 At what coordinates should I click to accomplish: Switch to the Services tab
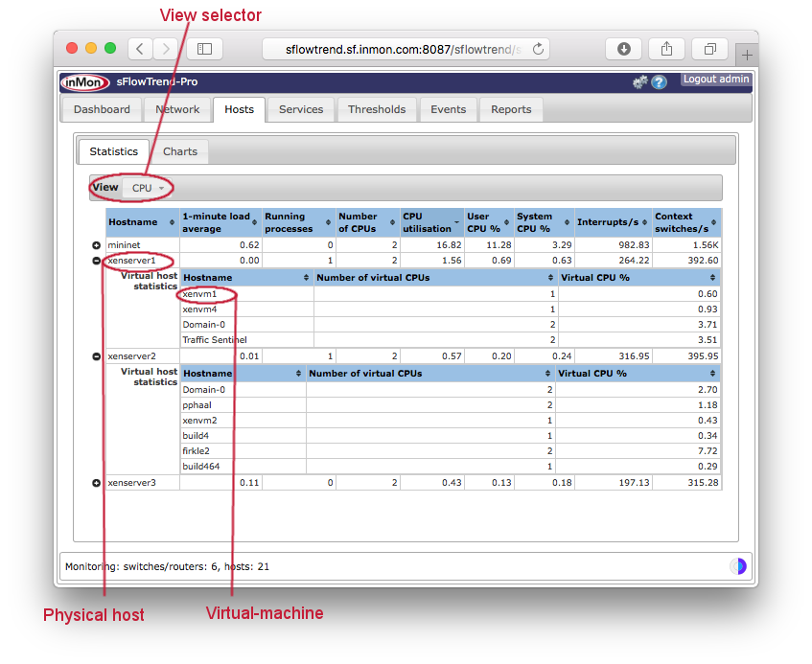pyautogui.click(x=301, y=109)
